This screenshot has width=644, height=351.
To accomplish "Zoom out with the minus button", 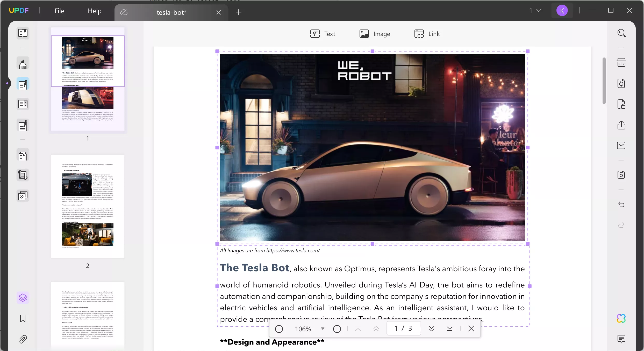I will click(279, 329).
